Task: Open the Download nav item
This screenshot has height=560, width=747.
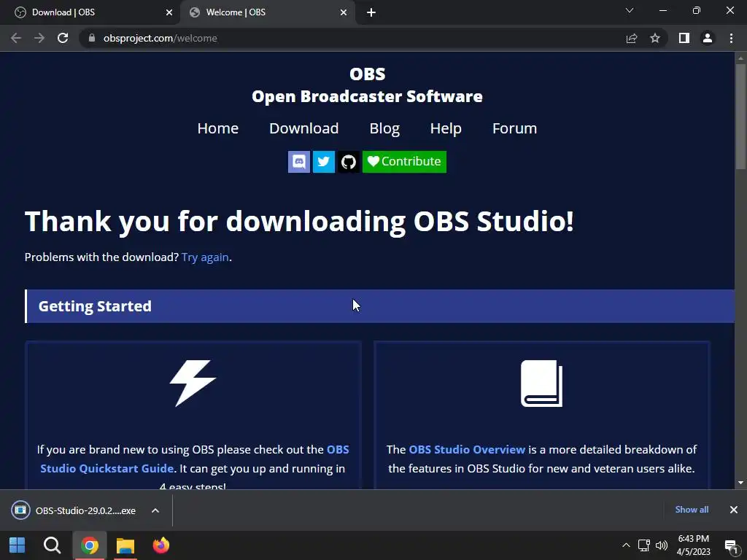Action: click(304, 128)
